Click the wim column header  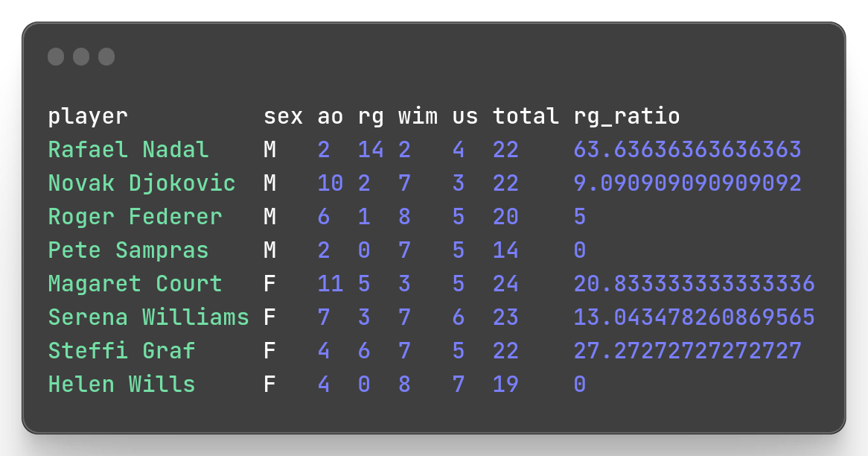(418, 116)
